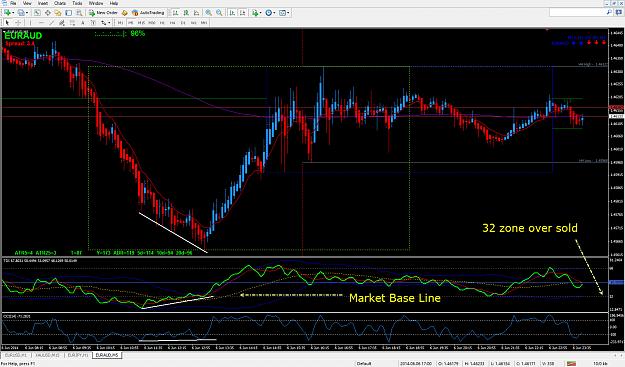This screenshot has height=367, width=625.
Task: Open the community chat icon
Action: point(618,13)
